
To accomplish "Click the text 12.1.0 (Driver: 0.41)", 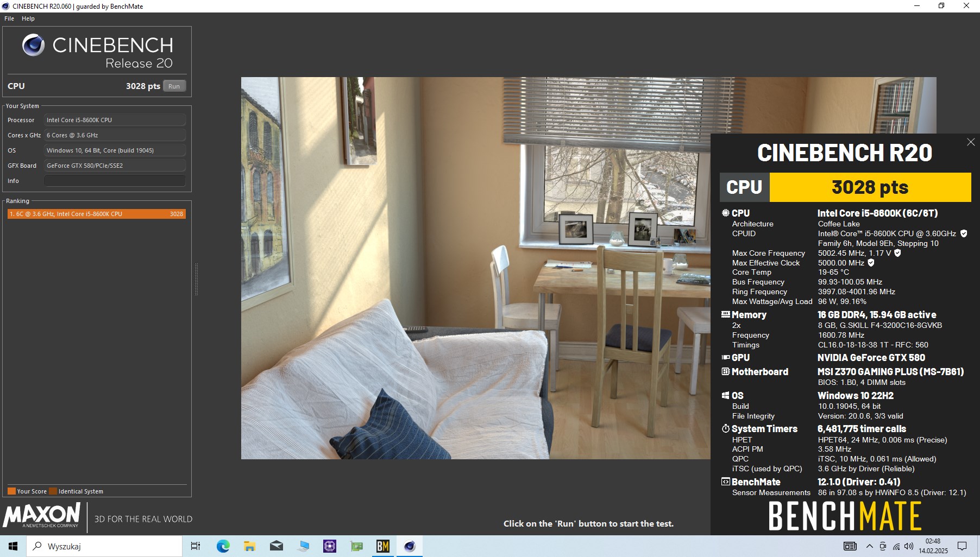I will 859,482.
